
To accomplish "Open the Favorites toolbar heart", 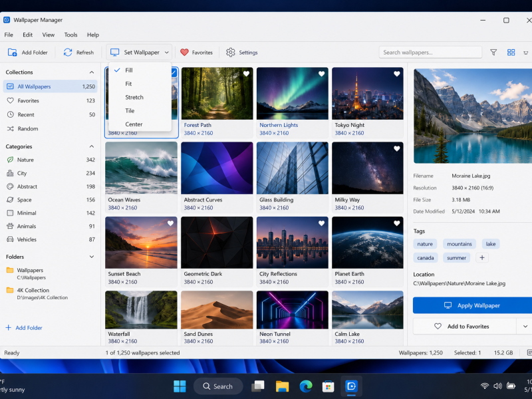I will click(184, 53).
